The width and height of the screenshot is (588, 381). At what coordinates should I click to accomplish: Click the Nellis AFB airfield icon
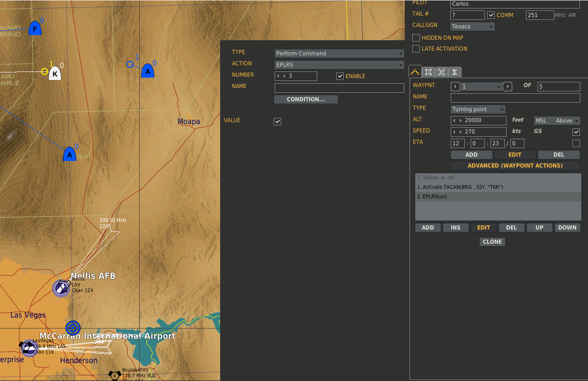[61, 288]
